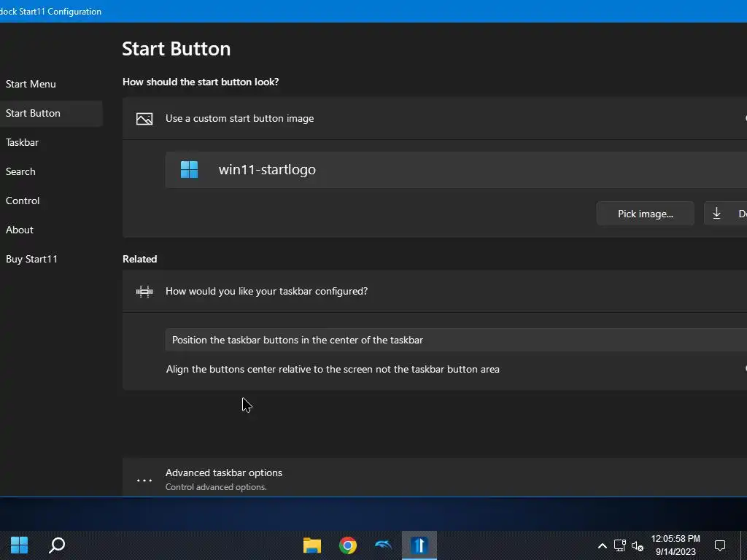
Task: Open the Search settings section
Action: click(20, 171)
